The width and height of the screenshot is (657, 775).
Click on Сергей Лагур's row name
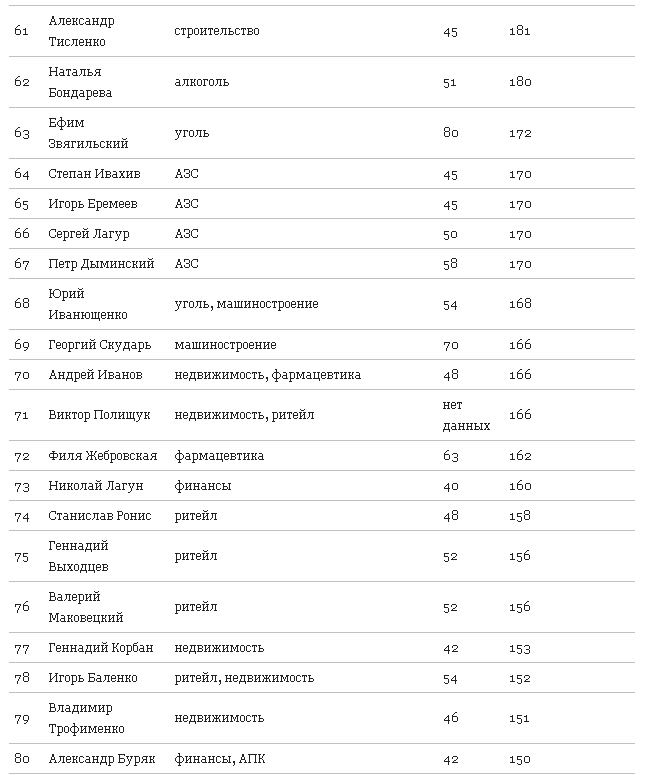coord(89,234)
